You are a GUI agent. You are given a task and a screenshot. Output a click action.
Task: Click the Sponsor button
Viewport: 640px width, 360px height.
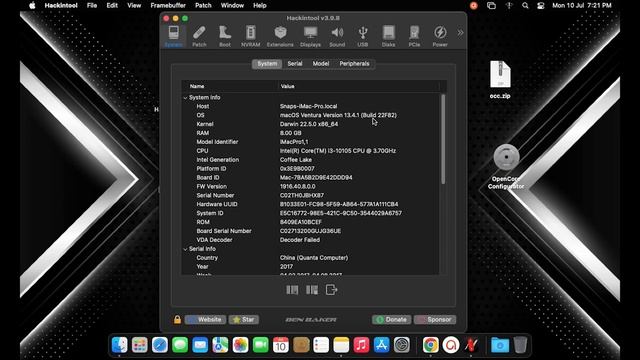[x=435, y=320]
